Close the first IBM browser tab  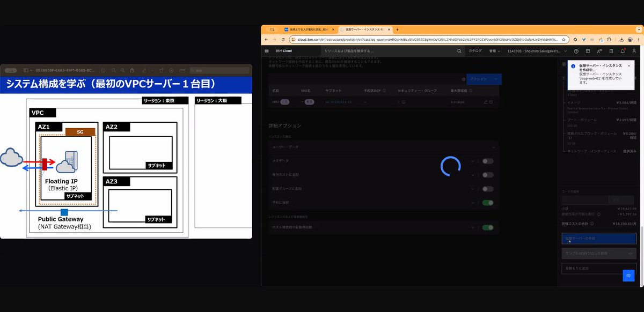pos(333,29)
